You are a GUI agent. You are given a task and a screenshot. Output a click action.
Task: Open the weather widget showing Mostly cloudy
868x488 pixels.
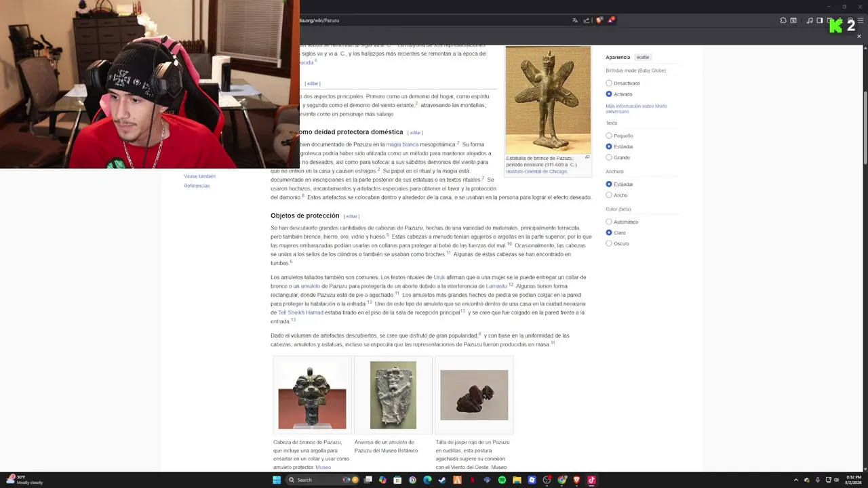click(x=26, y=480)
